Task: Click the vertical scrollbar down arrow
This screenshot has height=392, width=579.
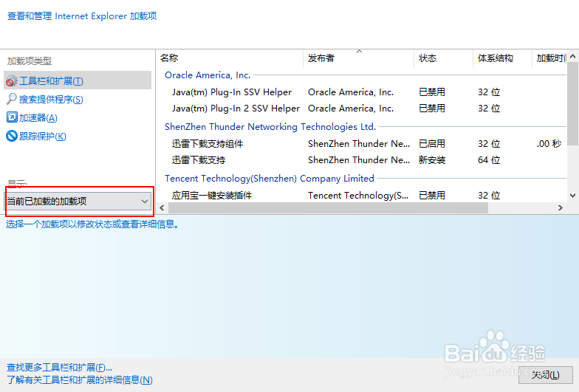Action: click(x=573, y=196)
